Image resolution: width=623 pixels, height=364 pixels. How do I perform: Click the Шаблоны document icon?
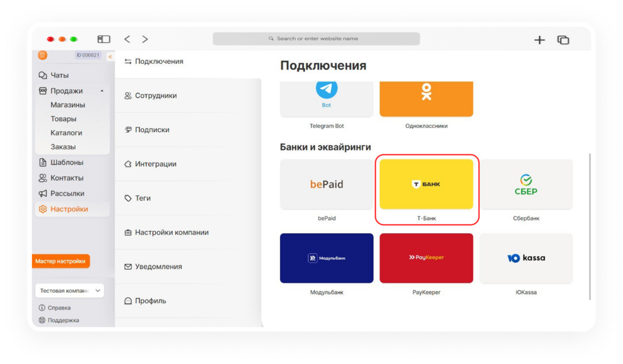tap(43, 162)
